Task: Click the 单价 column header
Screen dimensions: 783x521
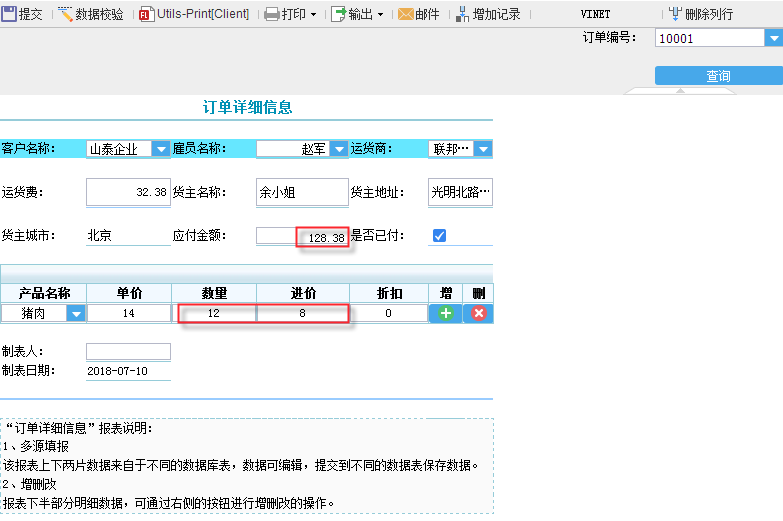Action: coord(129,293)
